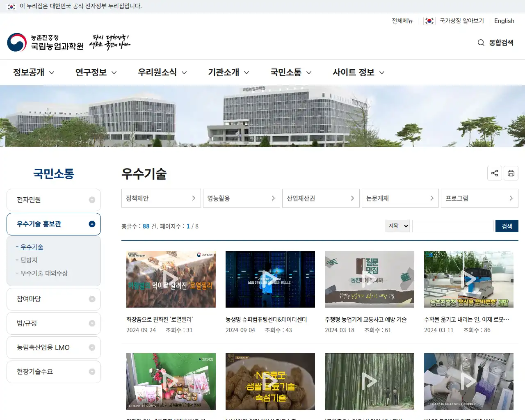Expand 참여마당 sidebar section
Viewport: 525px width, 420px height.
pos(54,299)
